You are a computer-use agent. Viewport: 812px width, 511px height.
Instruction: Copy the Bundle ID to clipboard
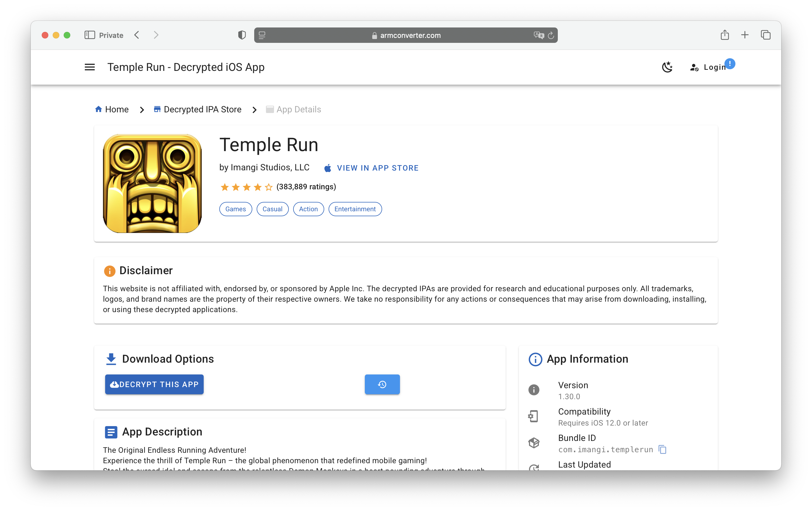(662, 449)
